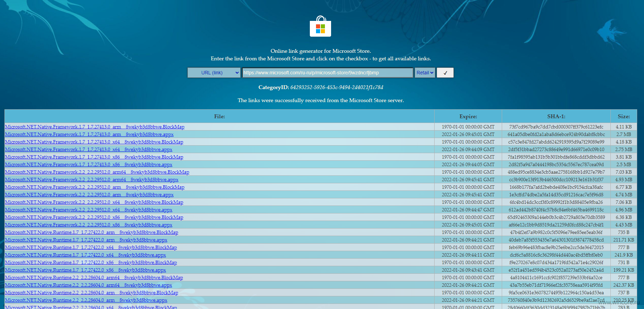Download Framework.1.7 1.7.27413.0 arm appx file
Viewport: 644px width, 309px height.
[89, 134]
